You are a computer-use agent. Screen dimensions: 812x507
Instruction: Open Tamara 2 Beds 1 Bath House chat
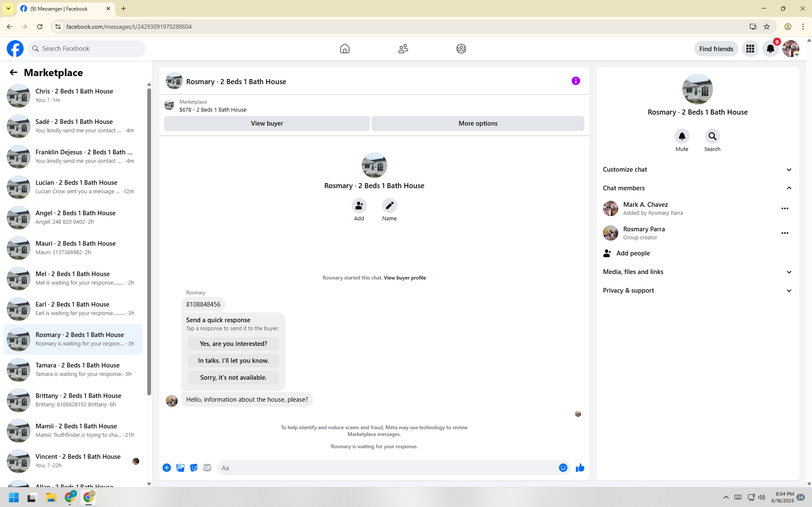pyautogui.click(x=73, y=370)
